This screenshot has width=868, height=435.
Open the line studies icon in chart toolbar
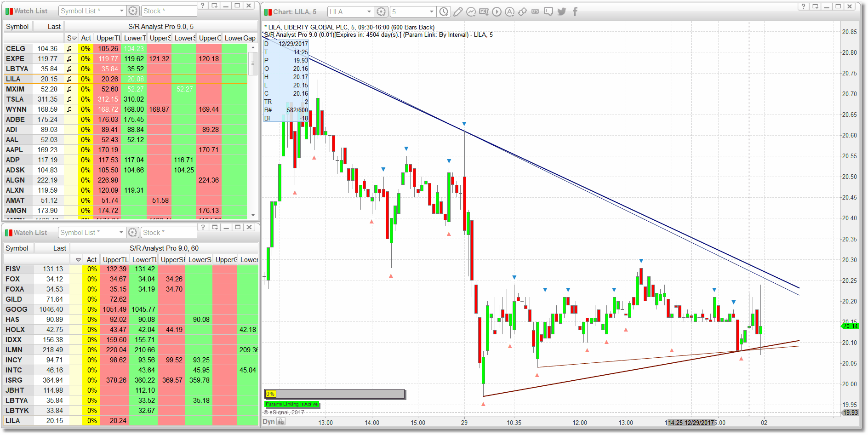pos(471,11)
